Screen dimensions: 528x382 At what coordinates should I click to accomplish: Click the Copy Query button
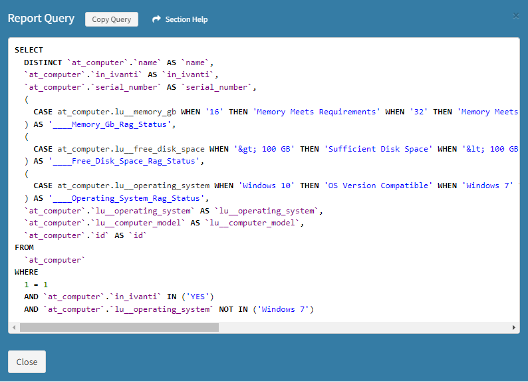coord(111,20)
